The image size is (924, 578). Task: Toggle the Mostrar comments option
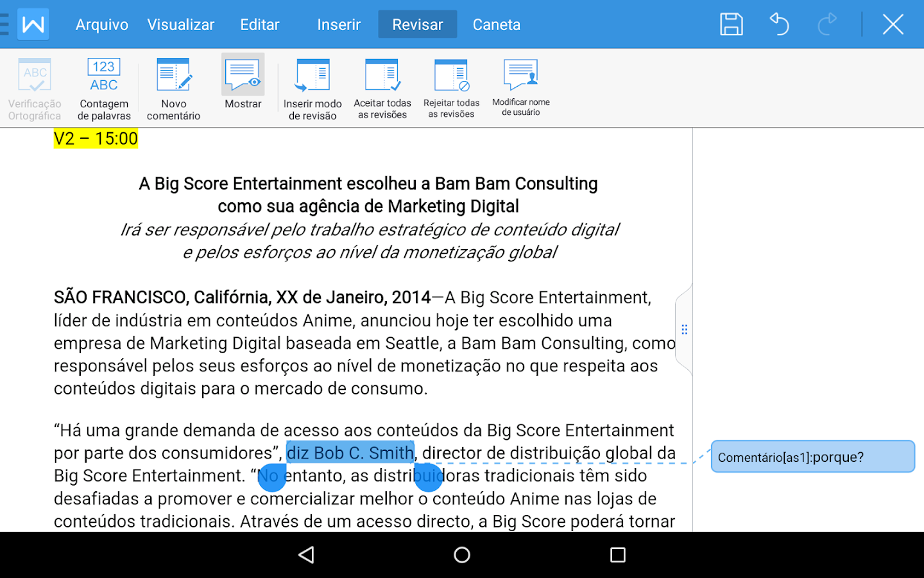[243, 83]
